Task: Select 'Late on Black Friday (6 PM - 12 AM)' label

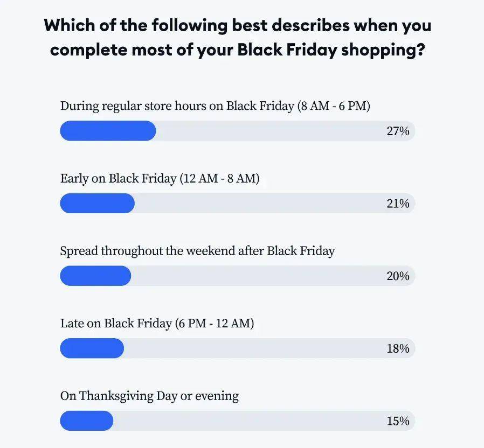Action: 157,324
